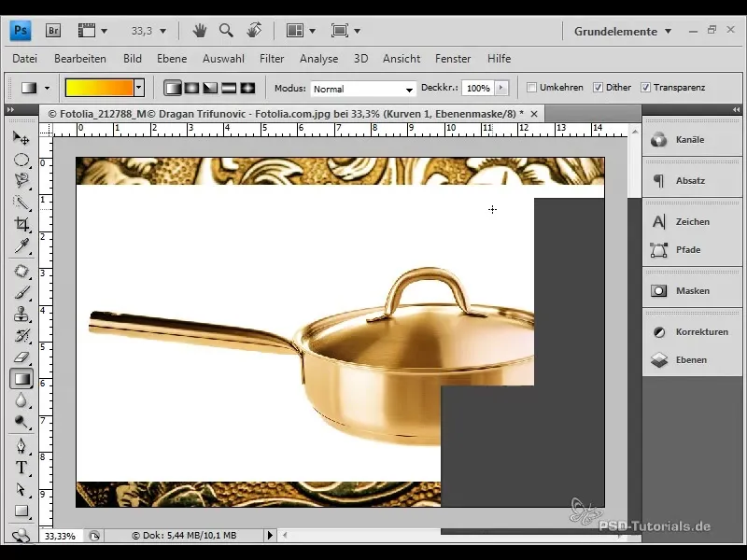Viewport: 747px width, 560px height.
Task: Select the Move tool
Action: tap(21, 138)
